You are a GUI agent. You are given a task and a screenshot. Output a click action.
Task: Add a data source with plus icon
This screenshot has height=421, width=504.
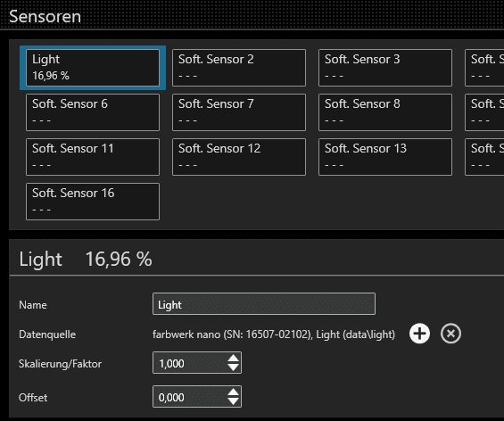pyautogui.click(x=419, y=334)
